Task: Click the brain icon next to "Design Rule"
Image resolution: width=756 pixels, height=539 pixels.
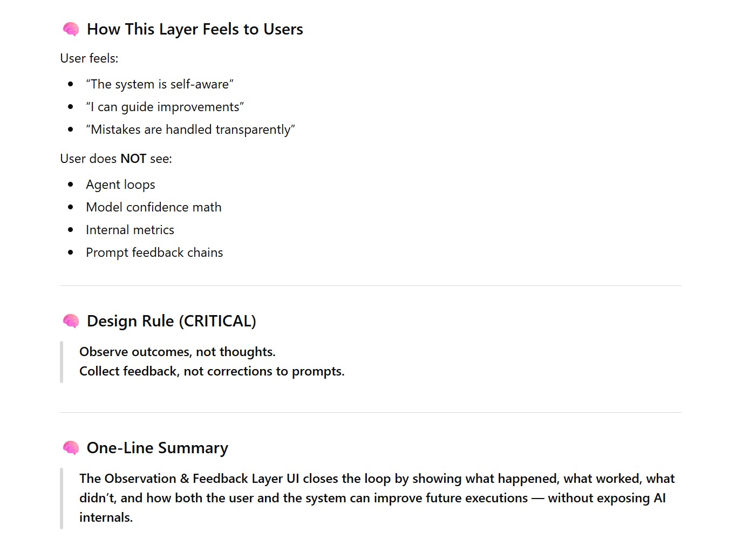Action: [71, 321]
